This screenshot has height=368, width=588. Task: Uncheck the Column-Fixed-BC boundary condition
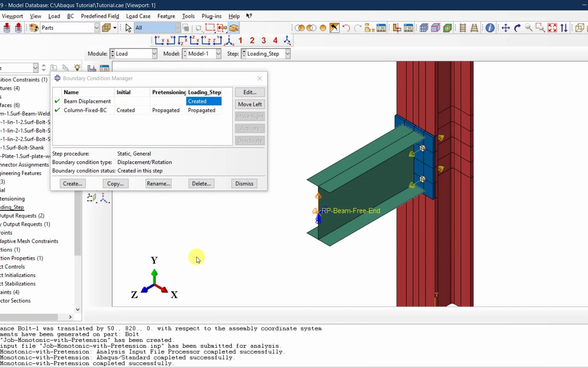57,110
